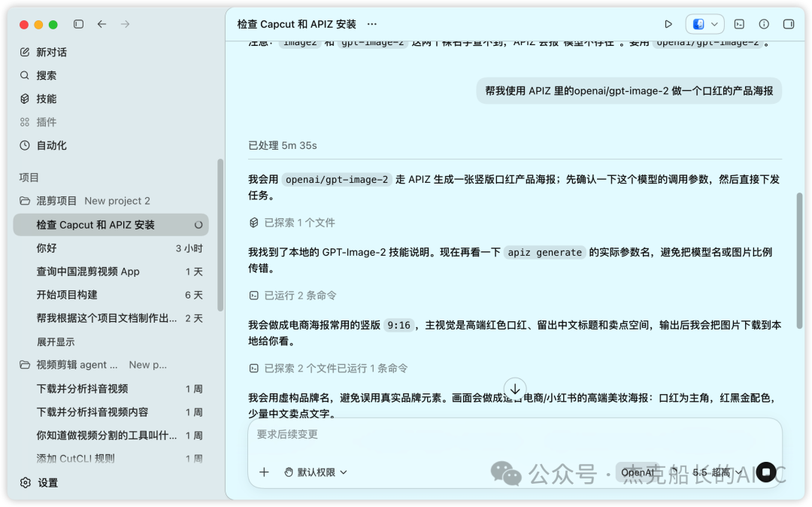Click the 9:16 ratio code tag
The image size is (812, 507).
coord(398,325)
